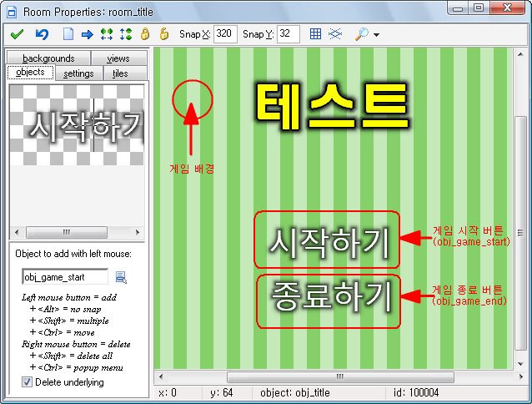Click the room canvas scroll down arrow
The height and width of the screenshot is (404, 532).
pos(520,364)
